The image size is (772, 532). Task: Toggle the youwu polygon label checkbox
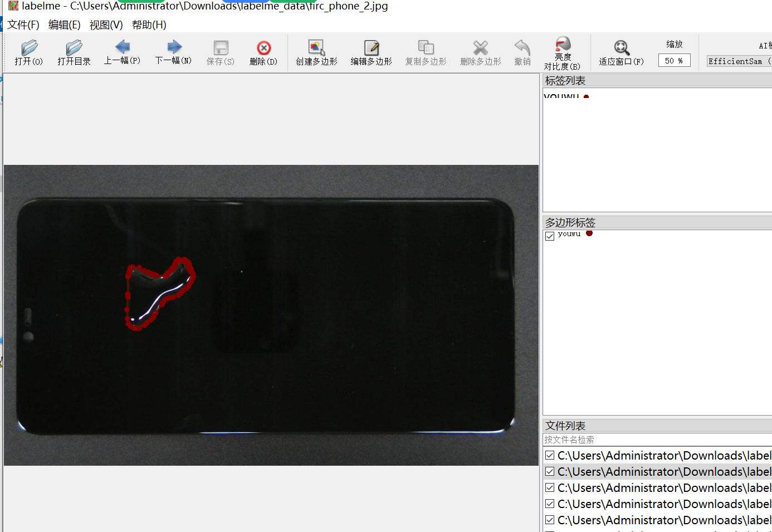tap(550, 236)
